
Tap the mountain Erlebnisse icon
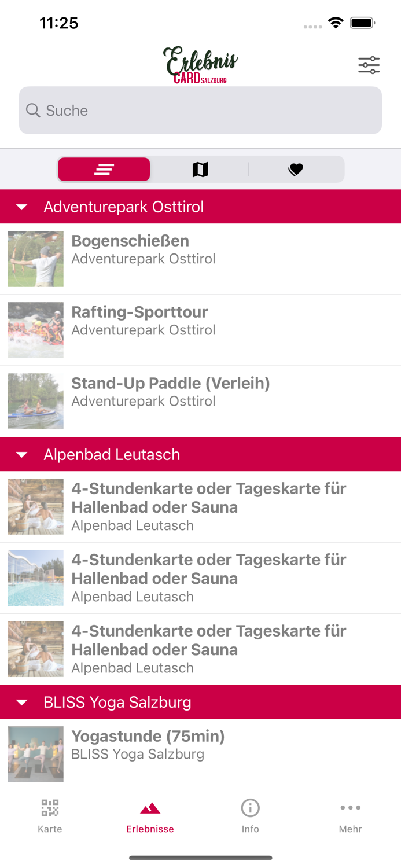[x=150, y=808]
